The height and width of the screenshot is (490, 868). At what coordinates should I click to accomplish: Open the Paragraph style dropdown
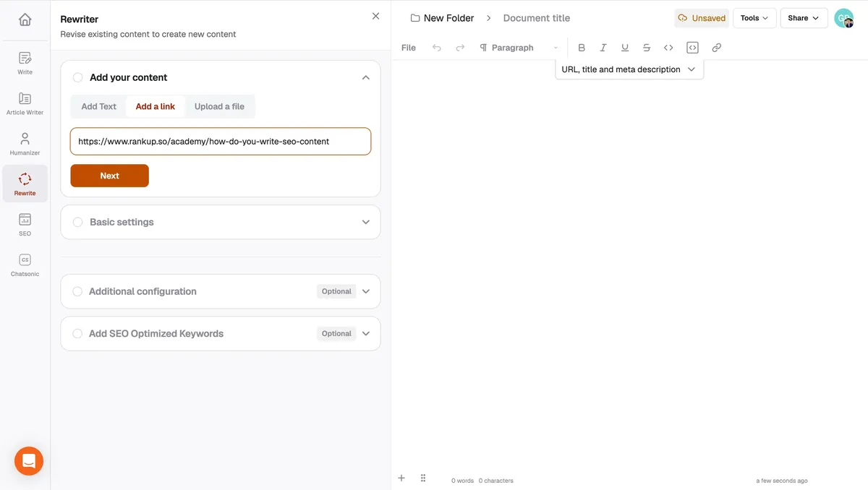coord(519,48)
